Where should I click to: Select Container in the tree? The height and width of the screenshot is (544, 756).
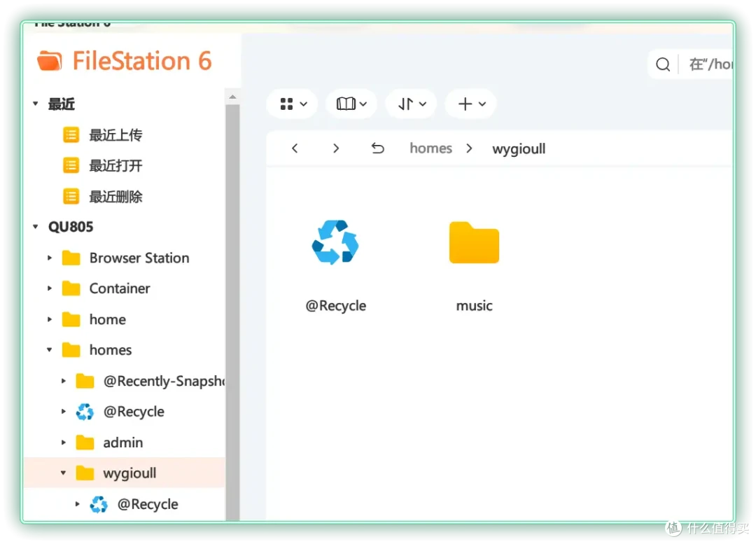pos(120,288)
